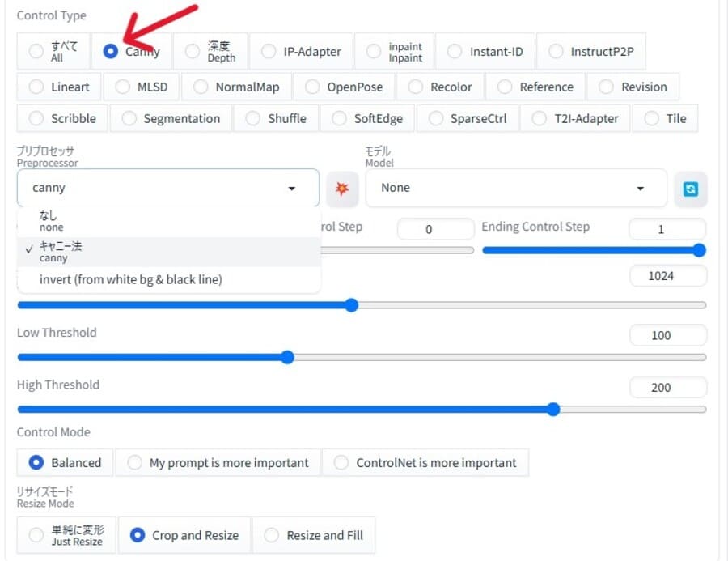Click High Threshold value field
Screen dimensions: 728x561
(x=668, y=387)
